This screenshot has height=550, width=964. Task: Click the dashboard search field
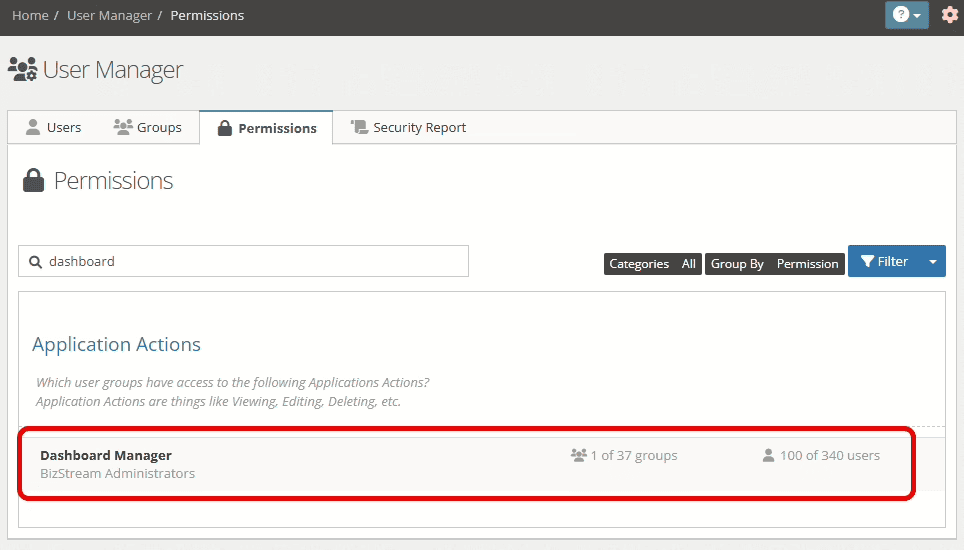243,261
